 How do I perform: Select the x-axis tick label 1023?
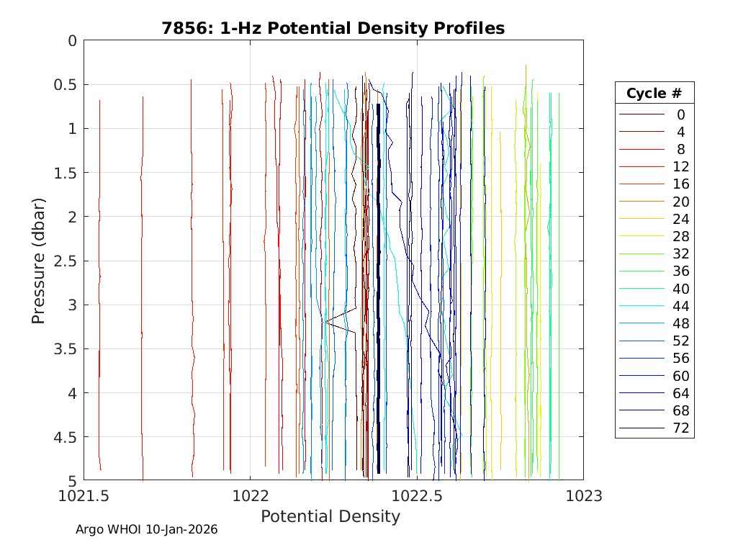click(x=583, y=495)
